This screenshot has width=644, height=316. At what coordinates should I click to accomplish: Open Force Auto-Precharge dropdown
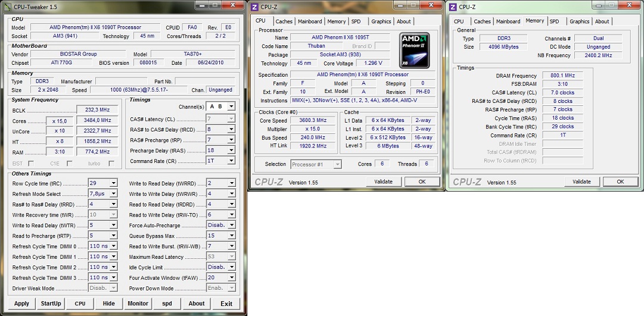(x=232, y=226)
